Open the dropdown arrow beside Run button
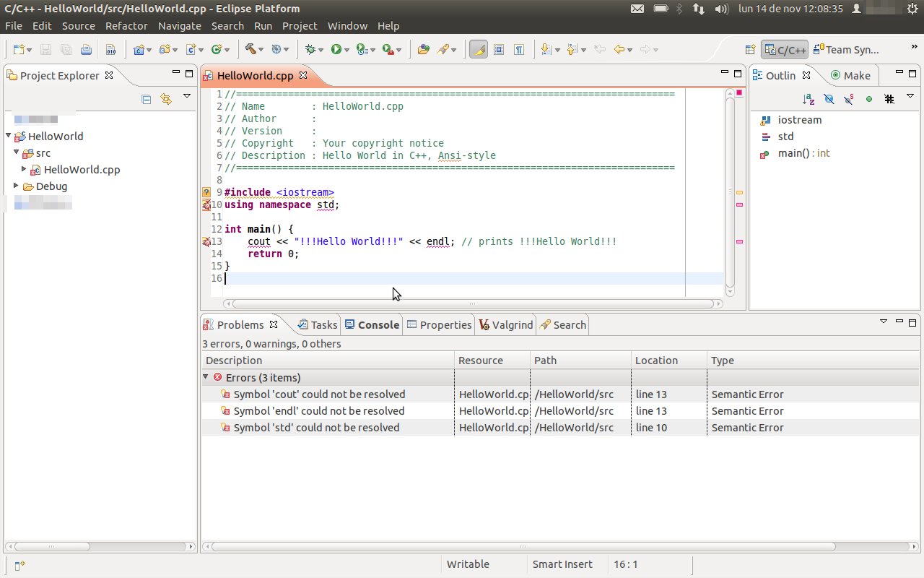This screenshot has width=924, height=578. click(x=347, y=50)
